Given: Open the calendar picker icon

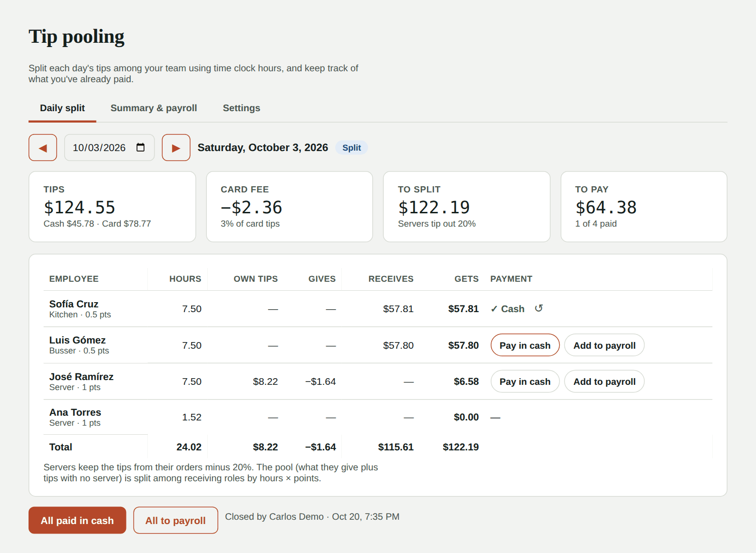Looking at the screenshot, I should 140,147.
